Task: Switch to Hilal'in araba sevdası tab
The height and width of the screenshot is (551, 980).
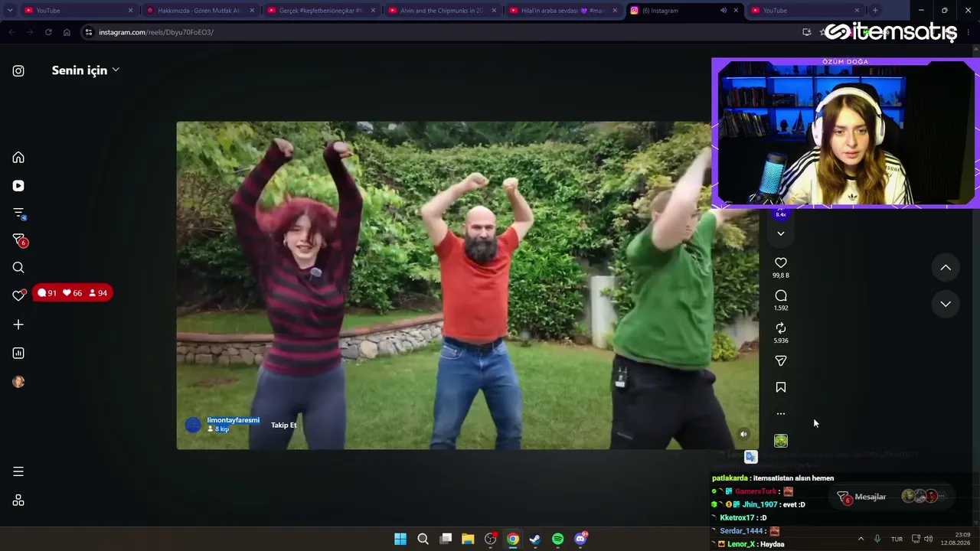Action: click(x=563, y=11)
